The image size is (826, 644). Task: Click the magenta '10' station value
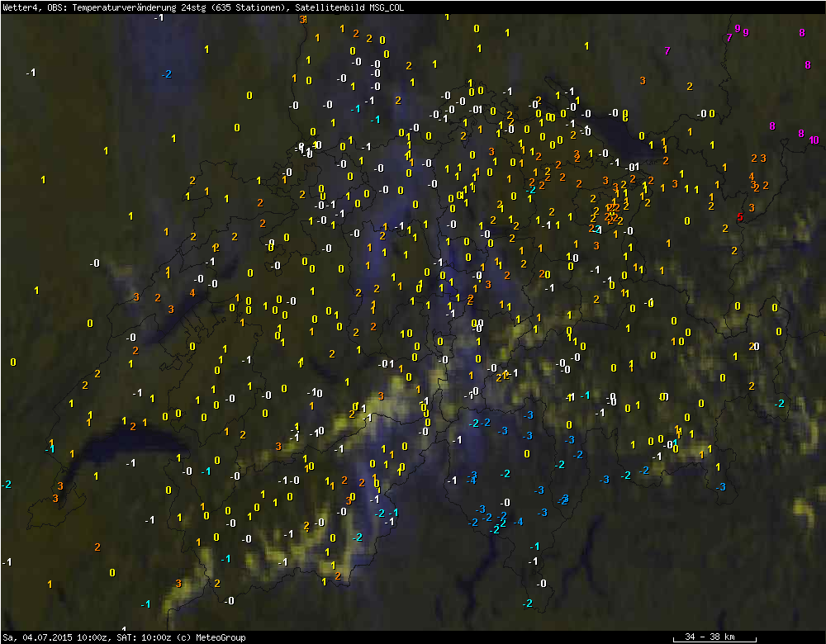click(814, 140)
